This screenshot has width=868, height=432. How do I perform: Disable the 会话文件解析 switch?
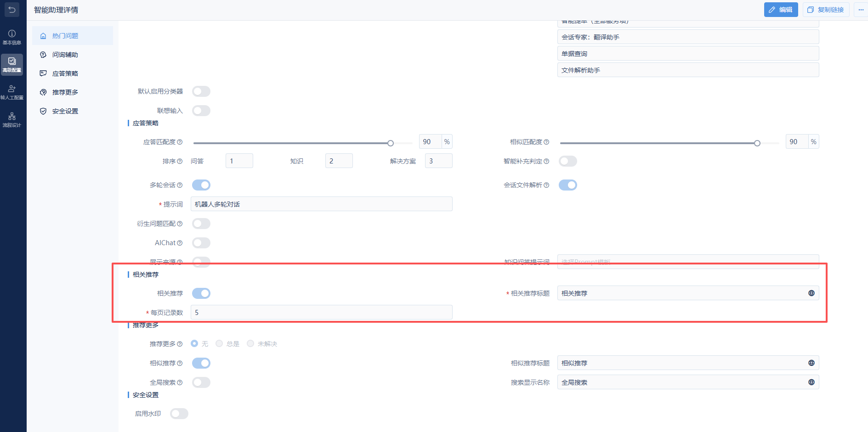(567, 185)
